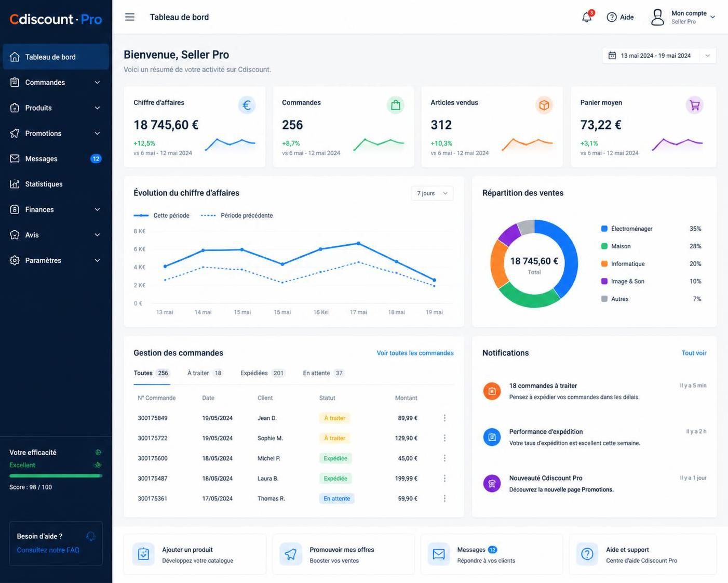
Task: Open the notifications bell icon
Action: point(587,17)
